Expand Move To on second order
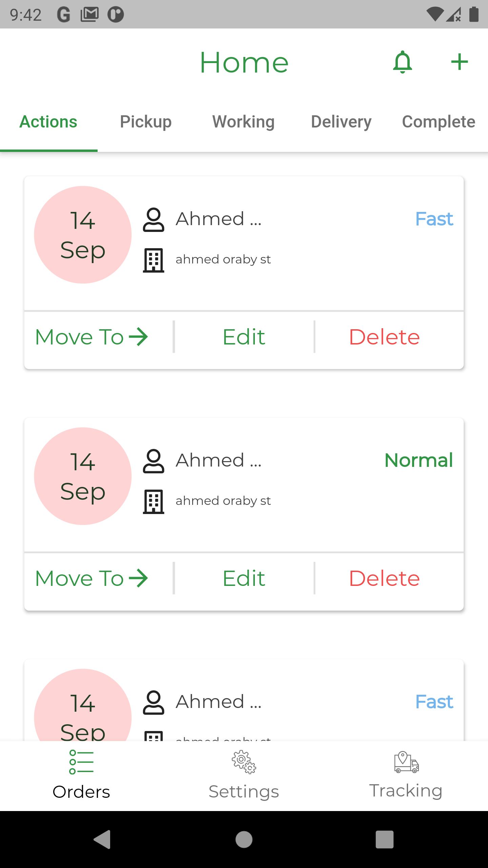Viewport: 488px width, 868px height. [x=92, y=578]
